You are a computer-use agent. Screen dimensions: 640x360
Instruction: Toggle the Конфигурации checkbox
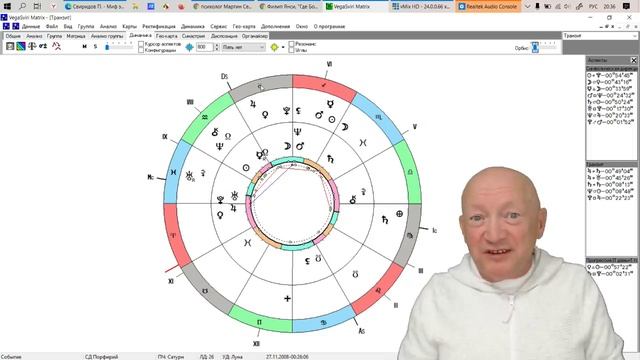141,50
